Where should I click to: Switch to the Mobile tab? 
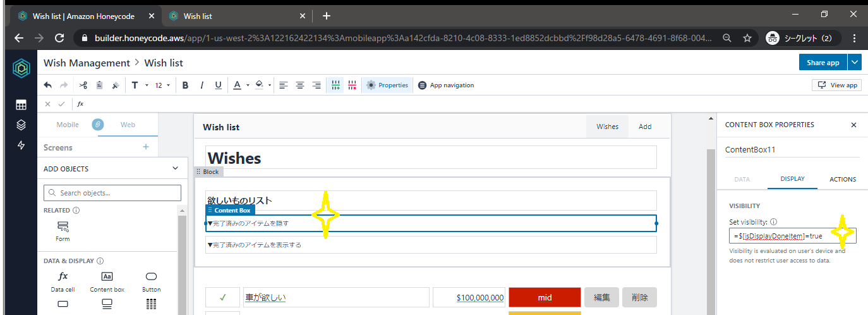click(68, 125)
